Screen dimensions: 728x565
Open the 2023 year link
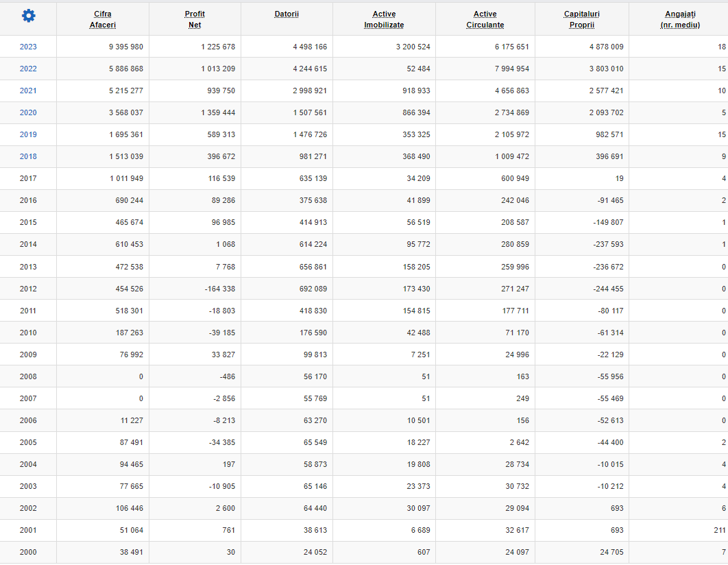tap(28, 47)
